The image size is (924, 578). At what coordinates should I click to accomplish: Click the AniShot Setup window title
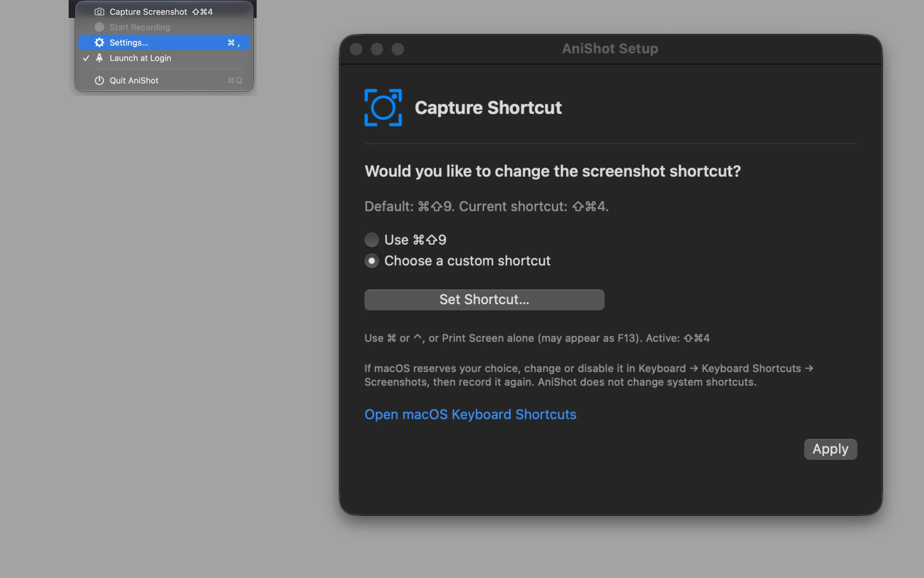click(610, 48)
